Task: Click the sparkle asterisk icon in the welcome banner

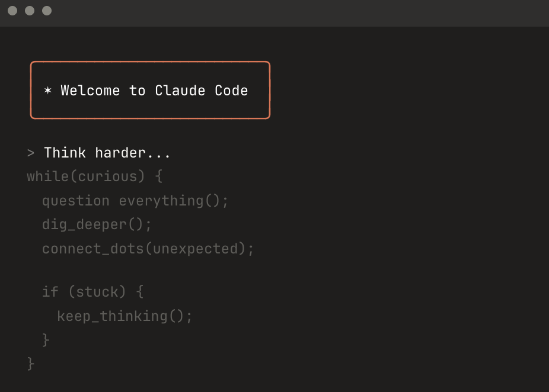Action: pyautogui.click(x=48, y=91)
